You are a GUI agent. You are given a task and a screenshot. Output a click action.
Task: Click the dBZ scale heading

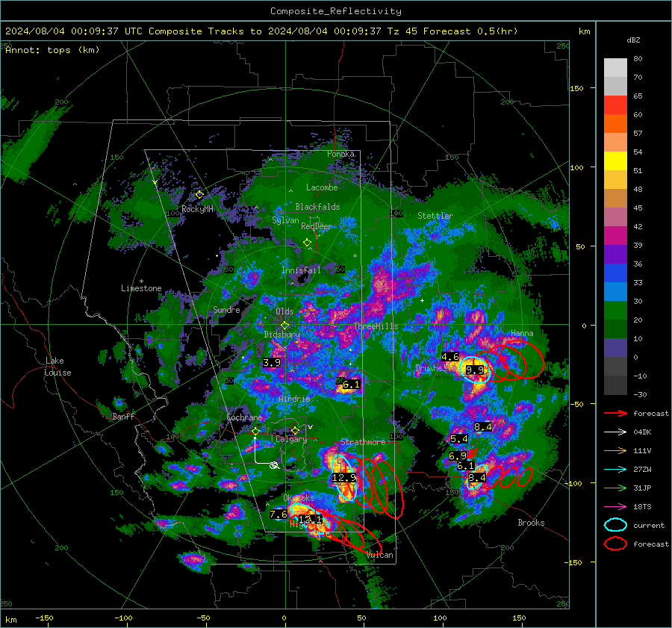(633, 40)
